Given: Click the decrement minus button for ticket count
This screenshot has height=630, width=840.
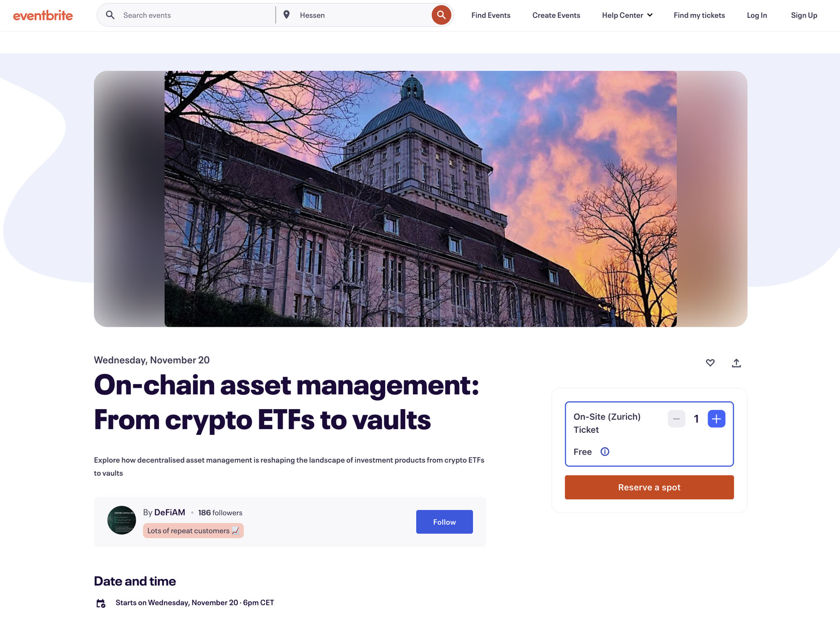Looking at the screenshot, I should (676, 418).
